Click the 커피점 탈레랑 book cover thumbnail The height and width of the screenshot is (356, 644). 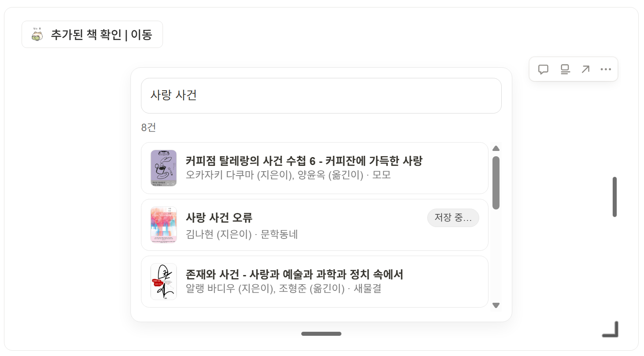tap(163, 168)
